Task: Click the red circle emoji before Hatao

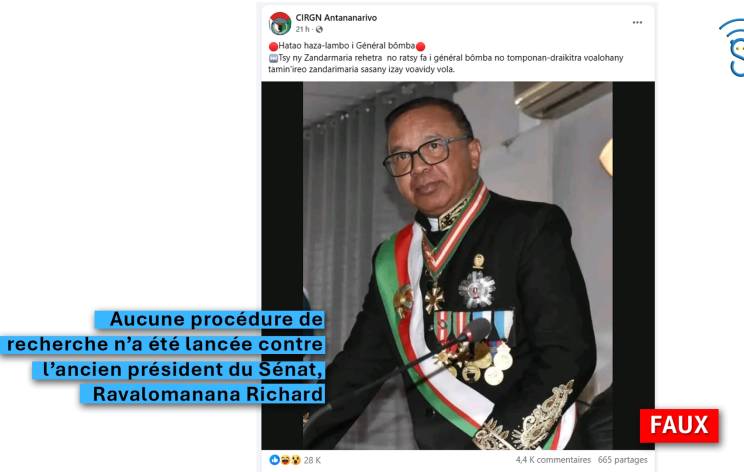Action: click(x=273, y=46)
